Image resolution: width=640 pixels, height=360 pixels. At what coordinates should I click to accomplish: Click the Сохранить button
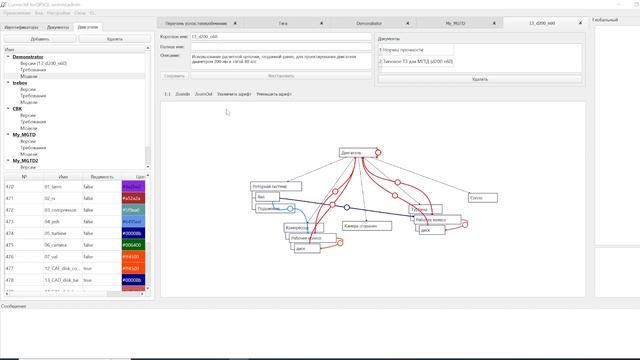click(174, 76)
